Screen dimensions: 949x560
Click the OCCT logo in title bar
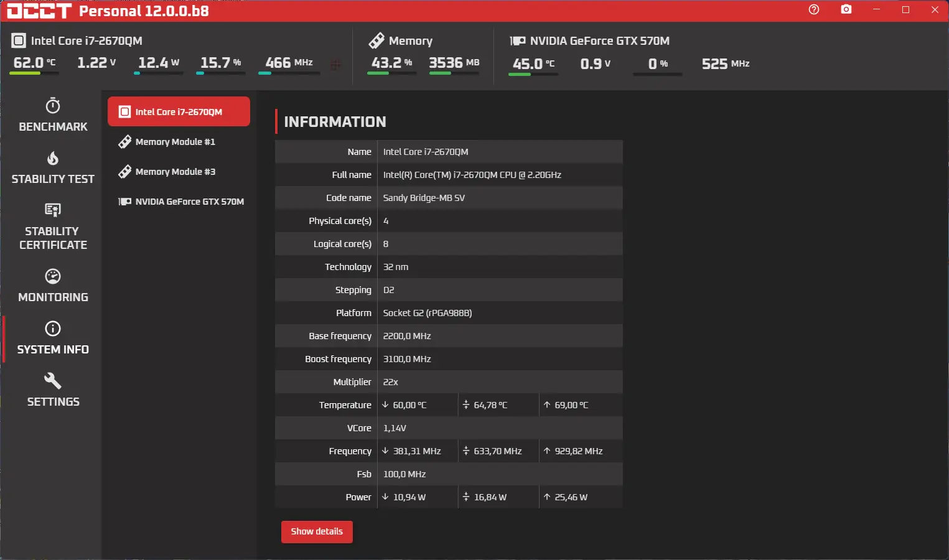point(39,11)
